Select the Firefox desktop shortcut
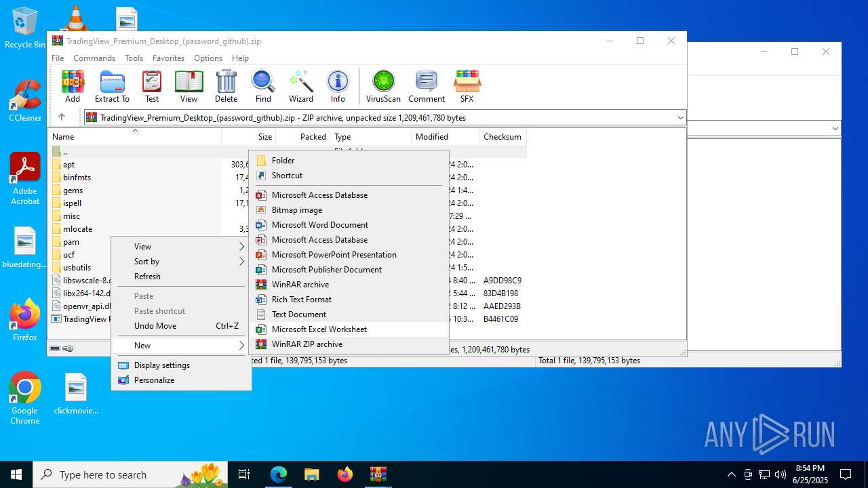 click(x=25, y=320)
